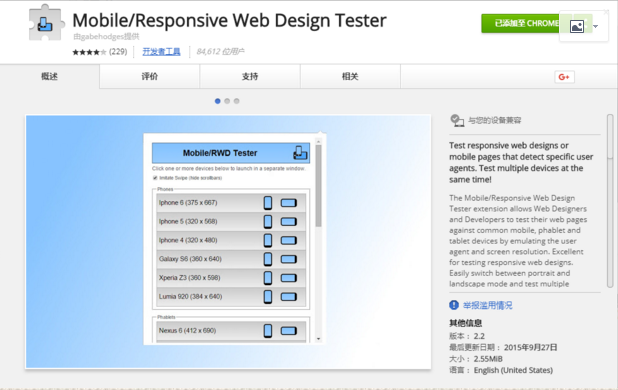Open the image overlay icon near top right
The height and width of the screenshot is (390, 618).
click(x=577, y=26)
